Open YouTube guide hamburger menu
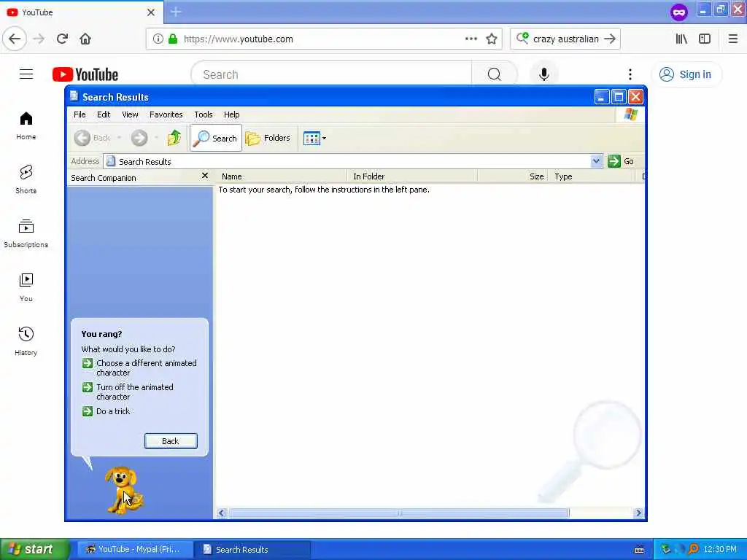 (26, 74)
